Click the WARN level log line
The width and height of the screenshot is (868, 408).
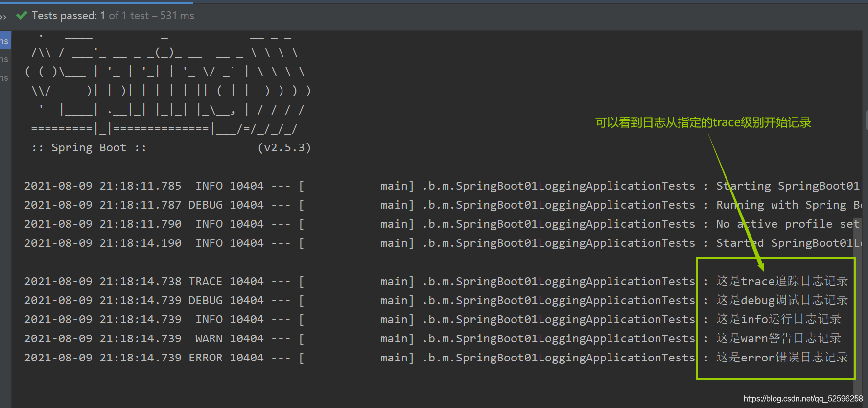433,338
